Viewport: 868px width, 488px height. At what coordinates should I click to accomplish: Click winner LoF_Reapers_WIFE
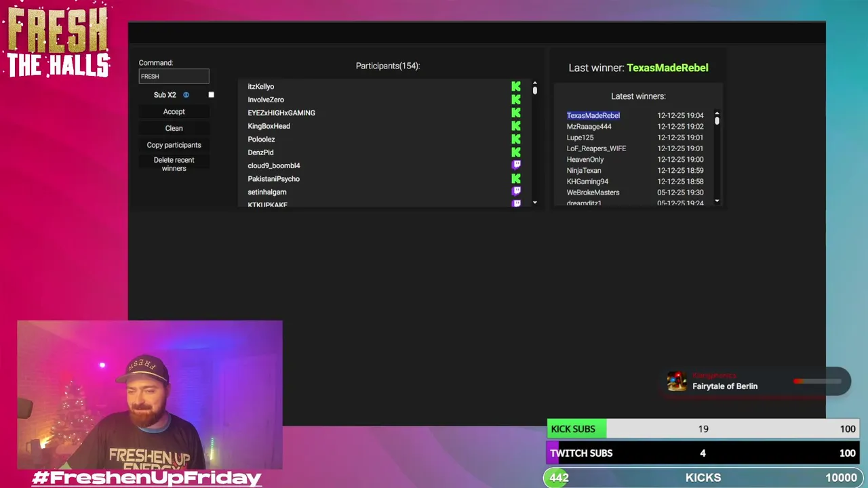coord(596,148)
